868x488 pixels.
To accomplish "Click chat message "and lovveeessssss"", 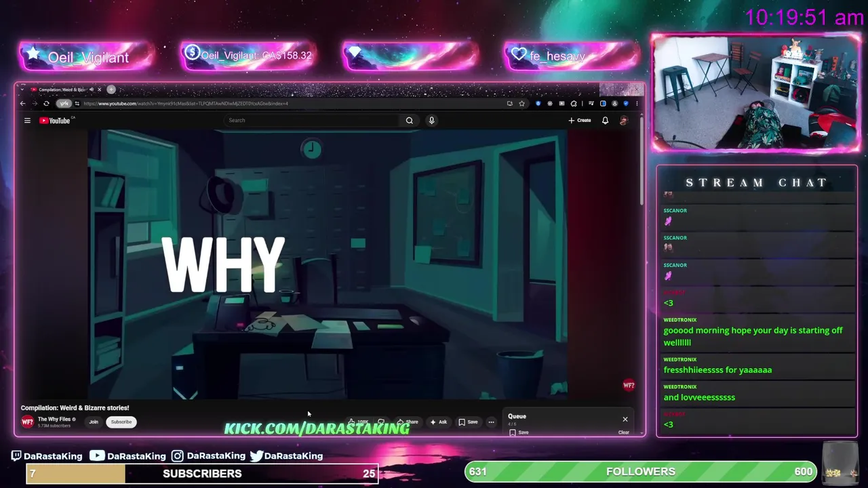I will tap(699, 397).
